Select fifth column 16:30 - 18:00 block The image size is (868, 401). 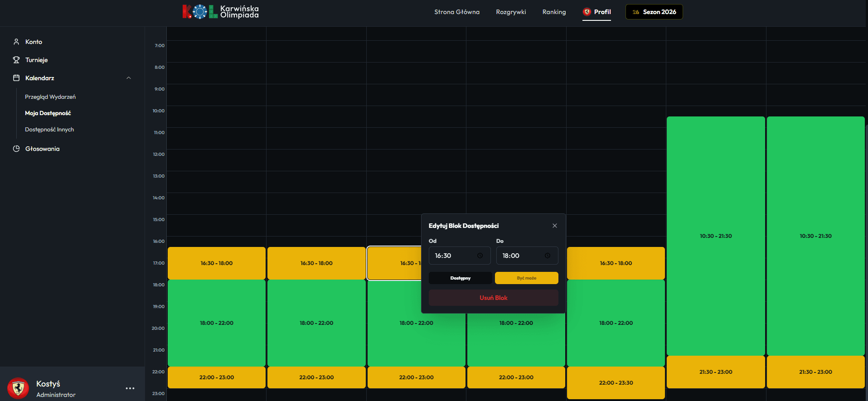point(616,263)
